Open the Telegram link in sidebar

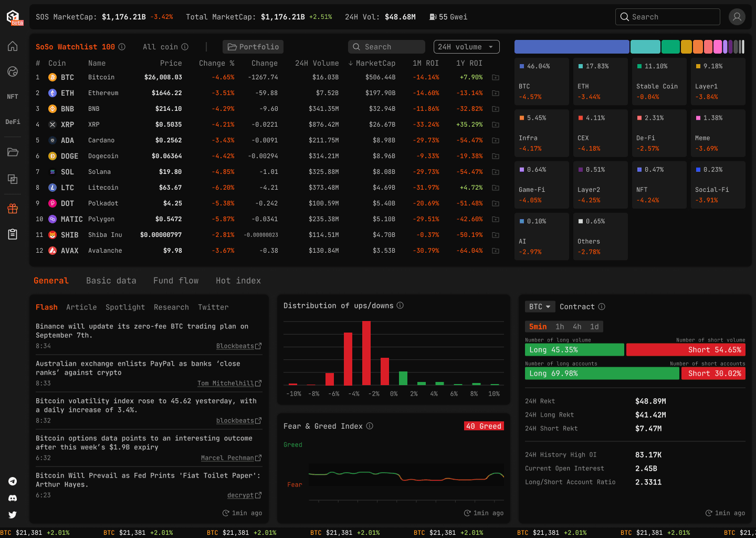pyautogui.click(x=13, y=481)
